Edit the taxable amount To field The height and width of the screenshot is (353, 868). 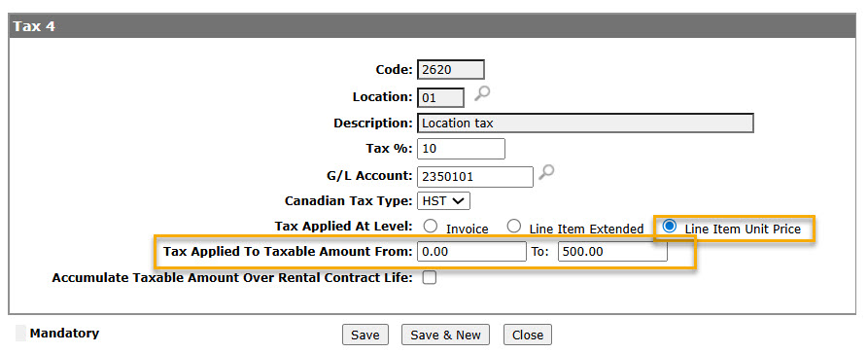612,252
